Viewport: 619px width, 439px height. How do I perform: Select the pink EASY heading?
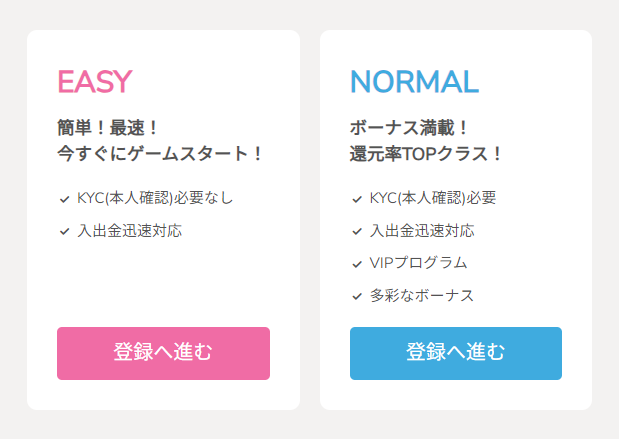click(95, 82)
